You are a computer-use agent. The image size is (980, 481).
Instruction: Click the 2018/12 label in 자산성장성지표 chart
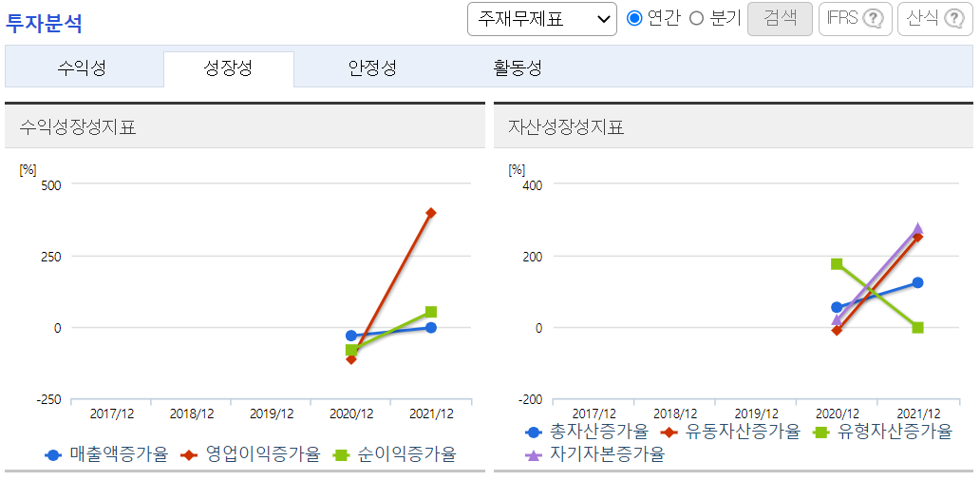[x=675, y=414]
